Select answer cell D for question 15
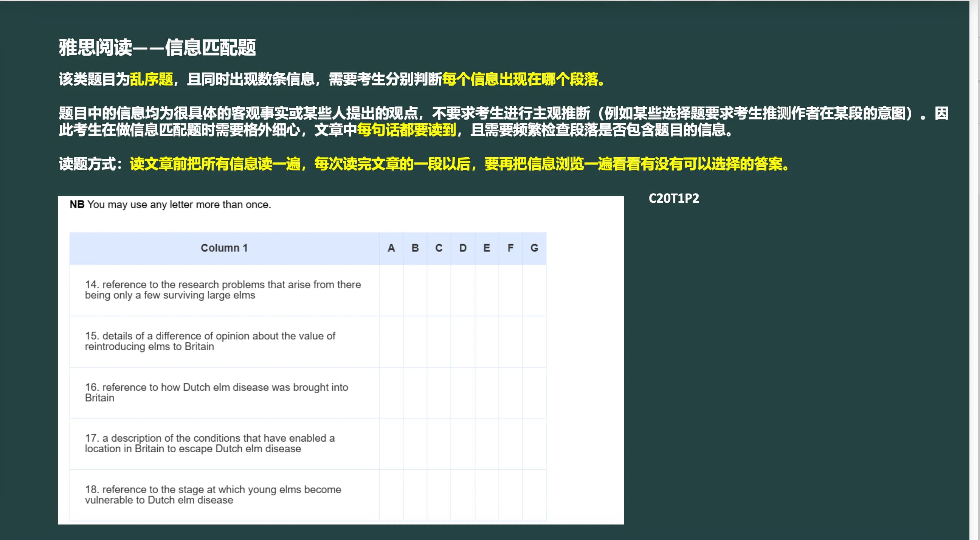 463,342
